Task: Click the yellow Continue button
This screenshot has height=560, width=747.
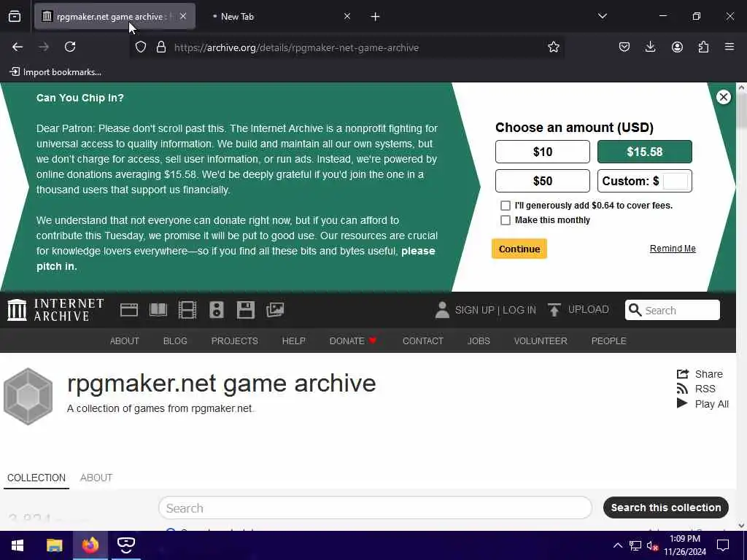Action: 519,249
